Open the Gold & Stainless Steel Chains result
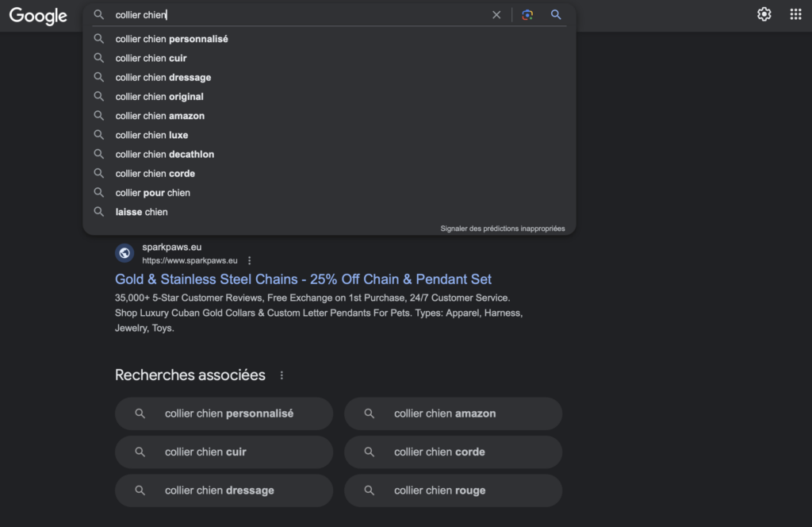Image resolution: width=812 pixels, height=527 pixels. click(303, 279)
